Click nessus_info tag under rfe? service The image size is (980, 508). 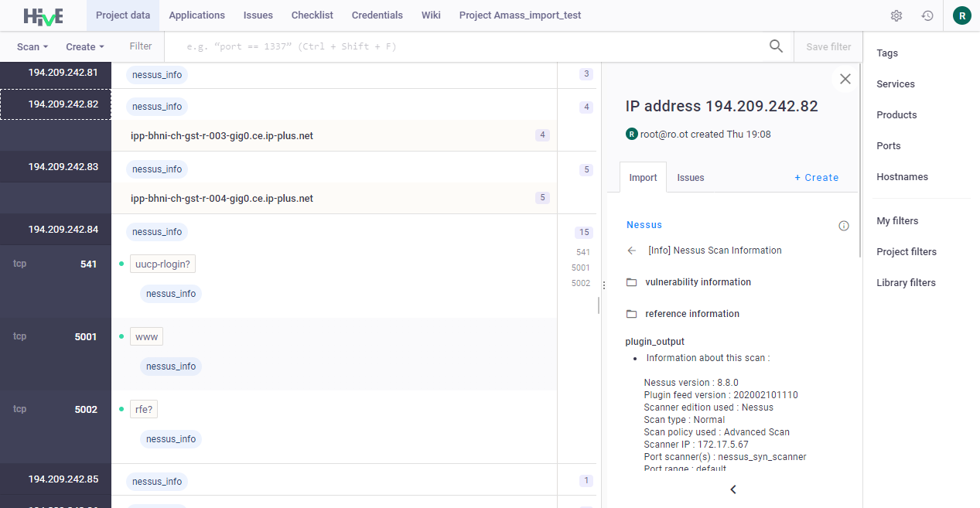click(x=171, y=439)
